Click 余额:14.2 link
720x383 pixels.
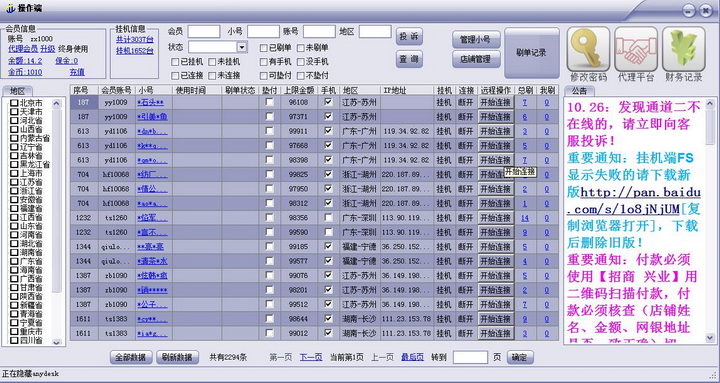[25, 61]
